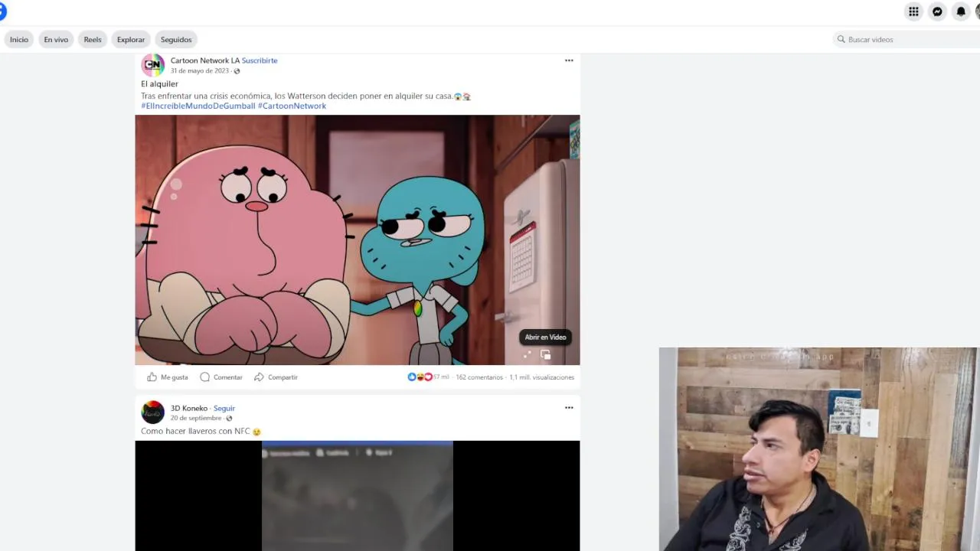Open the Seguidos tab
This screenshot has width=980, height=551.
176,39
